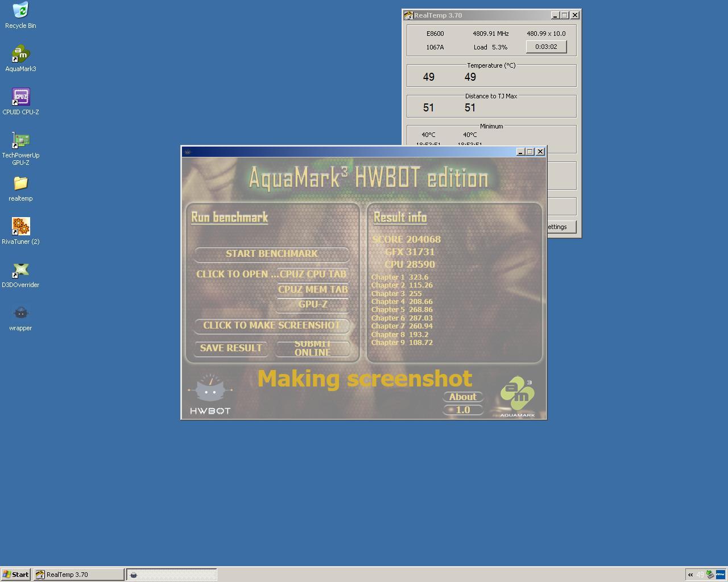
Task: Open the Start menu
Action: 15,575
